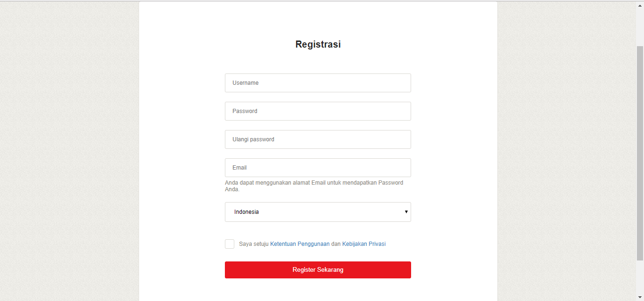Click the Username input field
This screenshot has width=644, height=301.
point(318,82)
